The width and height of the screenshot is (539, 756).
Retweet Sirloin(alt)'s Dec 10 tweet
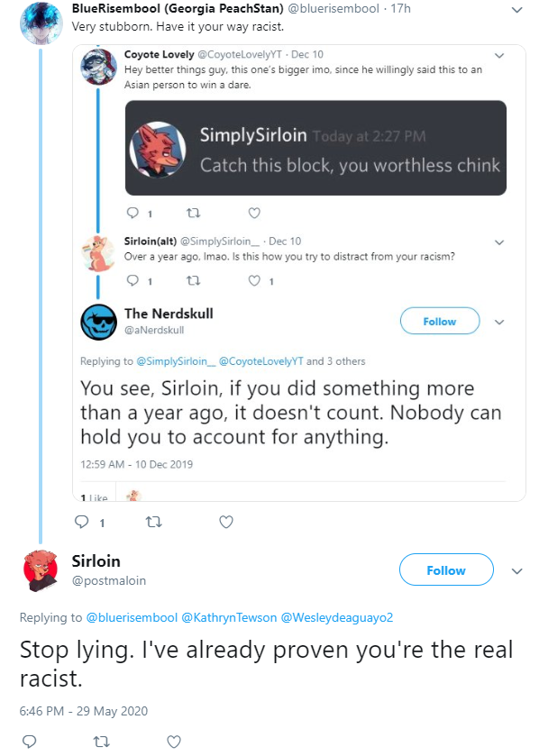[193, 280]
